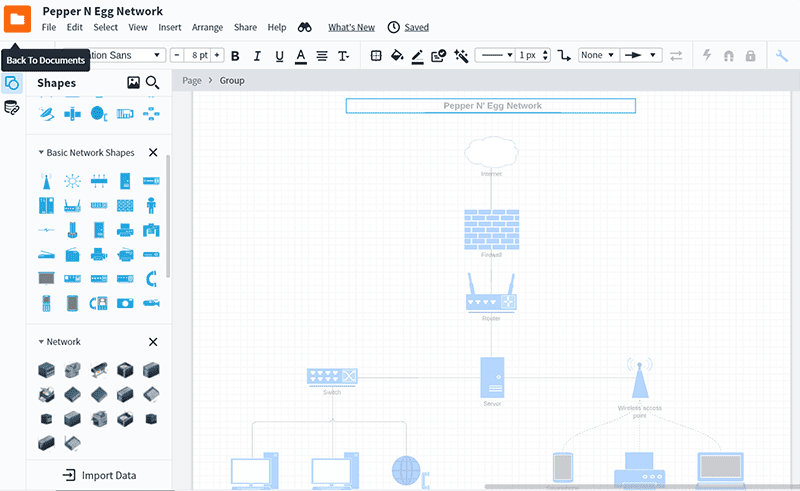Click the Back To Documents folder icon
The image size is (800, 491).
17,19
